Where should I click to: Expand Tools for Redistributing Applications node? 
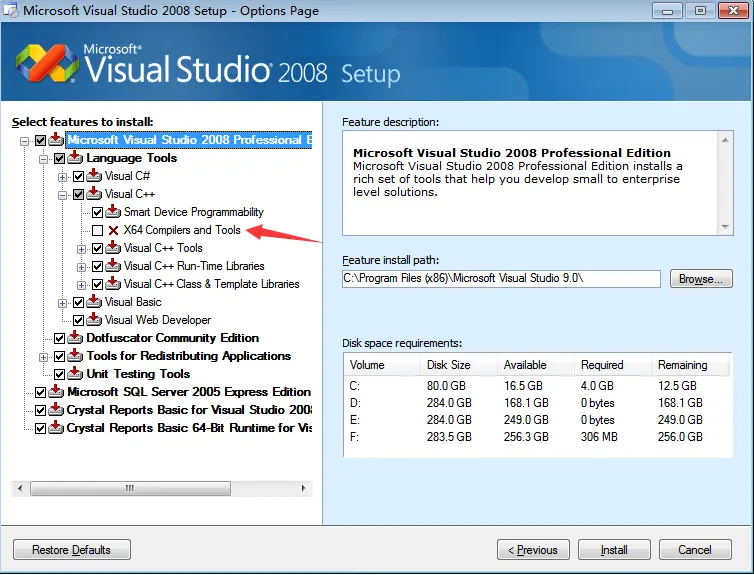click(x=43, y=357)
